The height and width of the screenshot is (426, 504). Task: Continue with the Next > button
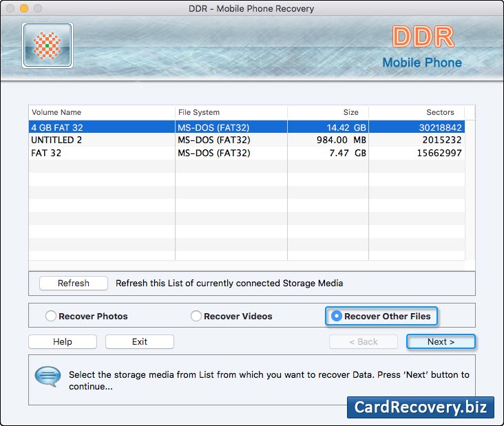click(x=441, y=341)
